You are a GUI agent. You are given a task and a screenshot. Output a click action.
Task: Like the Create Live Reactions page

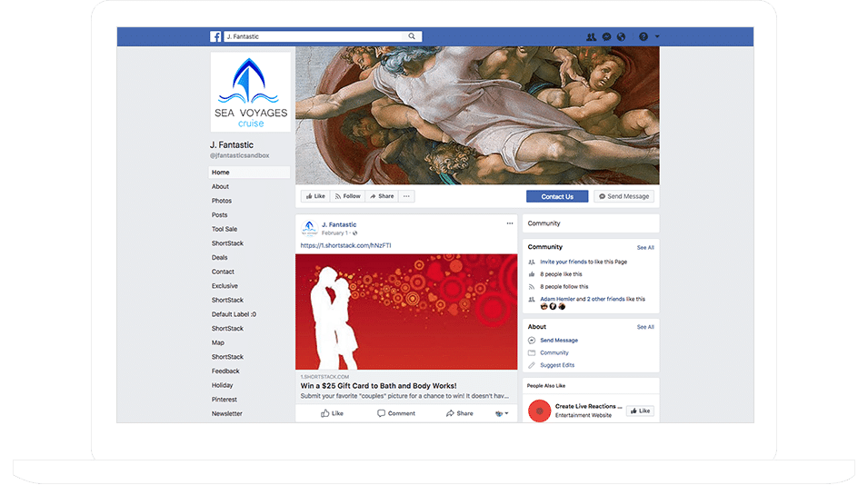pos(640,411)
